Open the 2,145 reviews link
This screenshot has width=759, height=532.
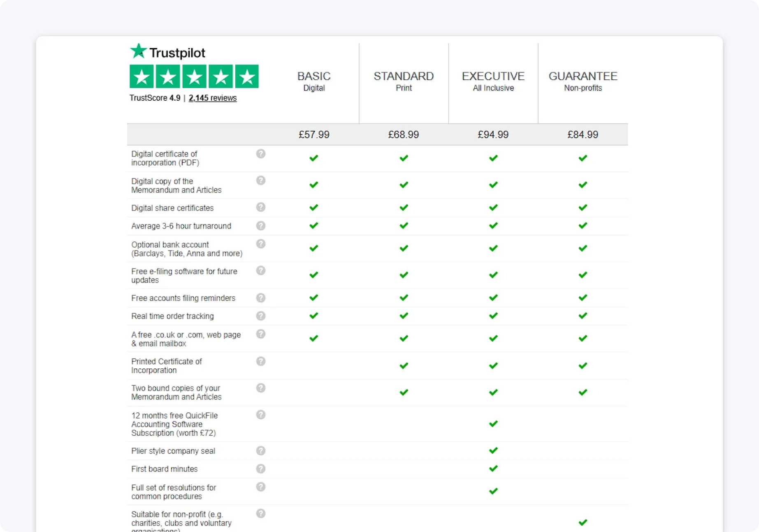(x=213, y=98)
